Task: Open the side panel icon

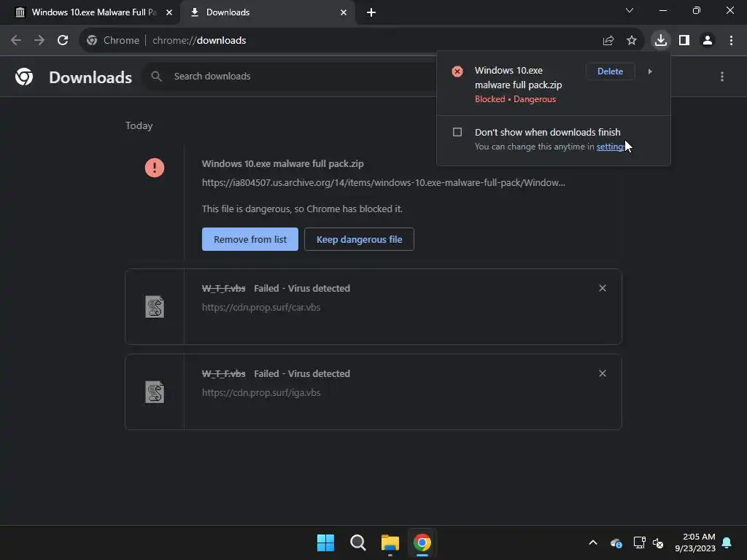Action: point(684,41)
